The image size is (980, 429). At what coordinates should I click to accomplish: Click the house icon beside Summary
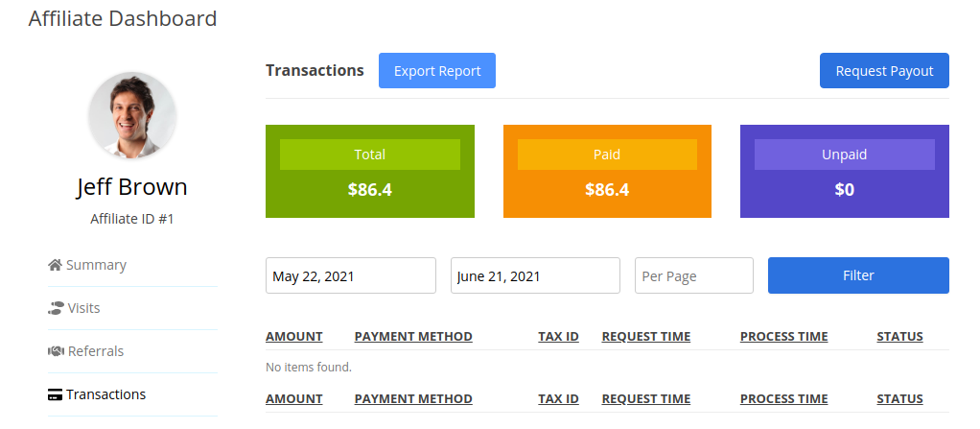55,265
